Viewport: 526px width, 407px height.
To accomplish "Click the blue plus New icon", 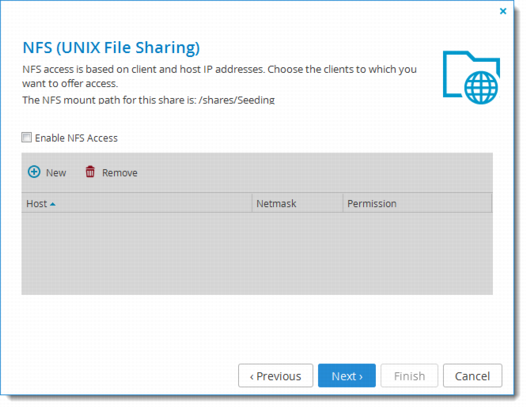I will pos(34,172).
